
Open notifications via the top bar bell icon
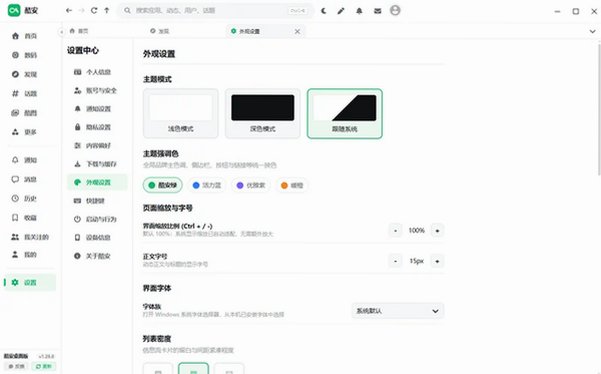pos(359,11)
